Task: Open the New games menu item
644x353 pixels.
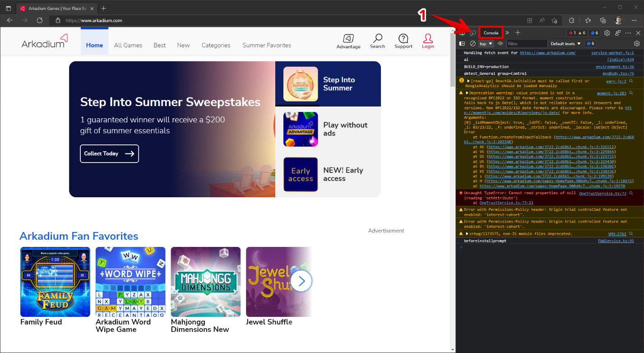Action: (183, 45)
